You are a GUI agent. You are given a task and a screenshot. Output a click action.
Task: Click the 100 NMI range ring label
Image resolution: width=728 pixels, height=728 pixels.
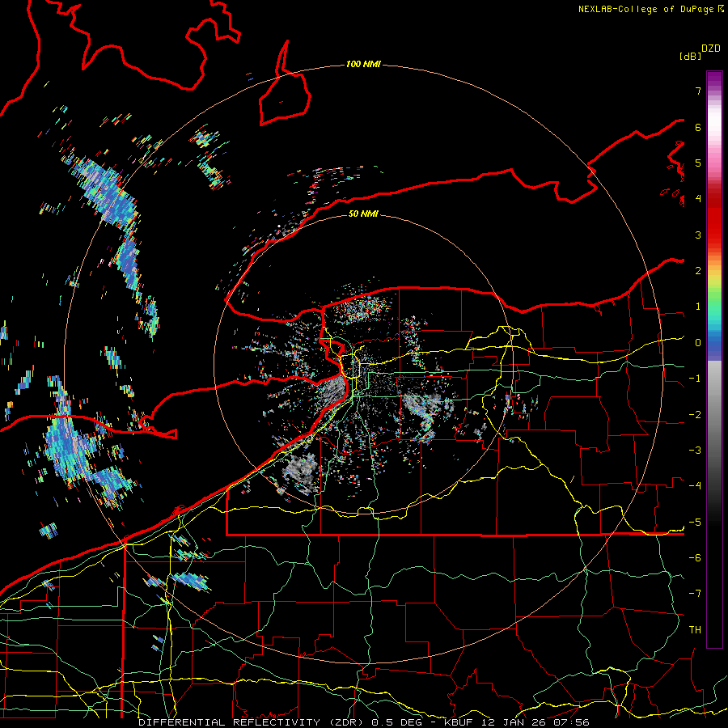click(x=363, y=64)
